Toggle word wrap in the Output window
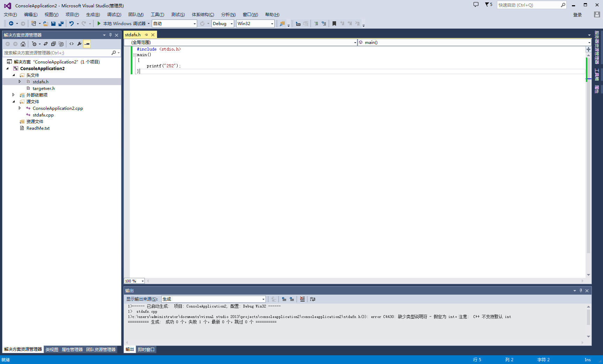603x364 pixels. pyautogui.click(x=312, y=299)
